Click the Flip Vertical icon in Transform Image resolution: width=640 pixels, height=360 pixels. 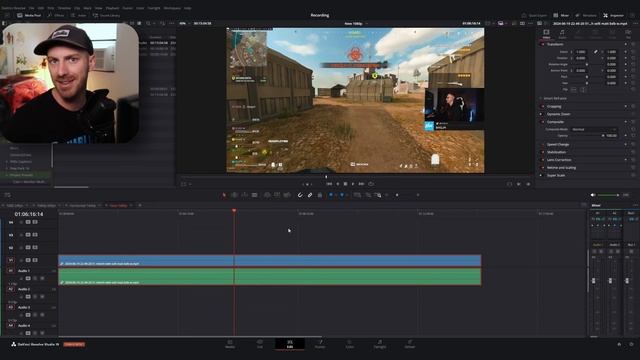tap(583, 89)
